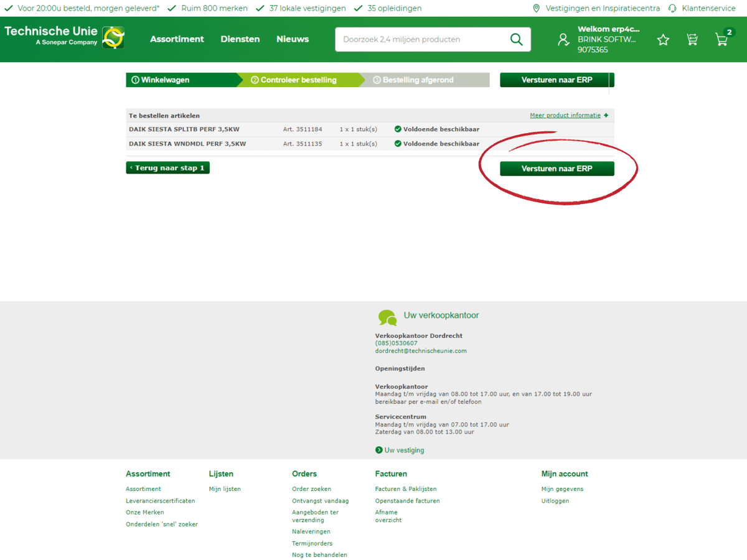
Task: Open Ontvangst vandaag footer link
Action: pos(321,501)
